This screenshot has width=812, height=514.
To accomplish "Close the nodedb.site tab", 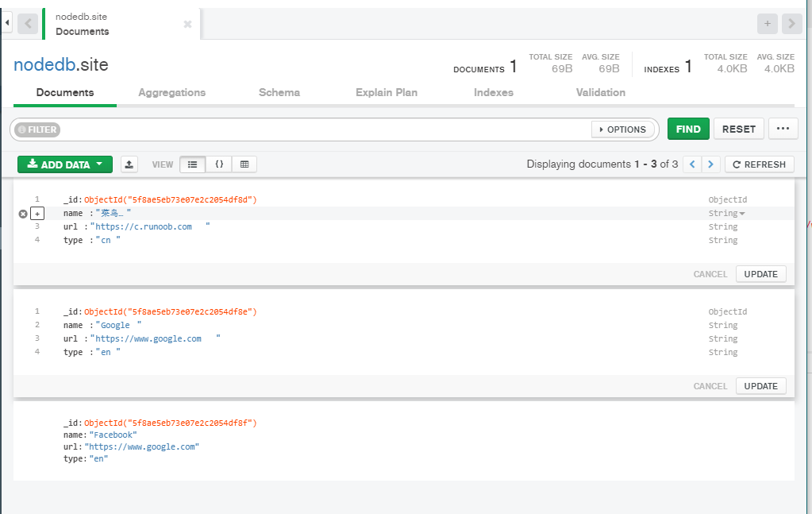I will [187, 24].
